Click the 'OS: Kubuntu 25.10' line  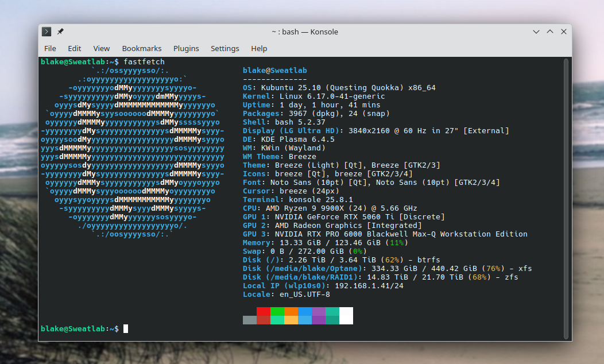339,87
